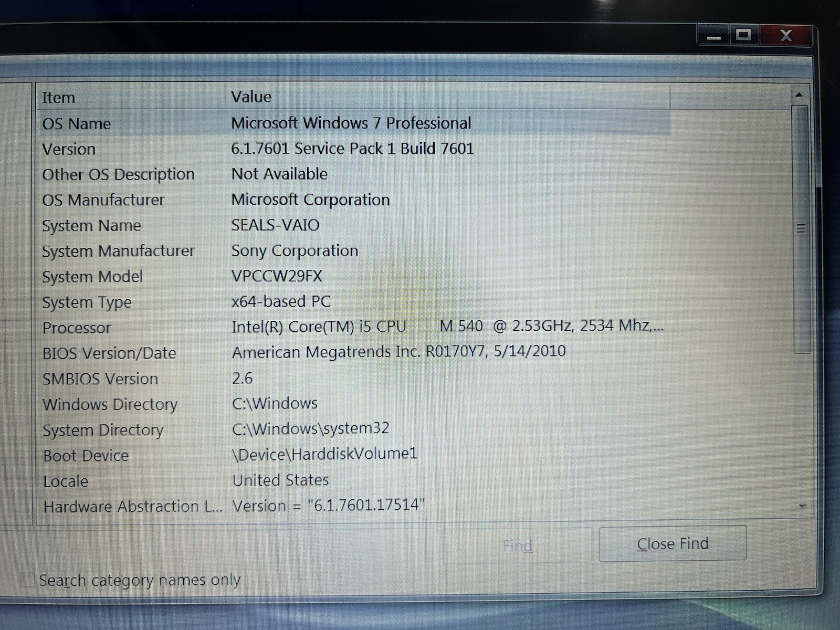Select the SMBIOS Version row
The height and width of the screenshot is (630, 840).
pyautogui.click(x=354, y=379)
